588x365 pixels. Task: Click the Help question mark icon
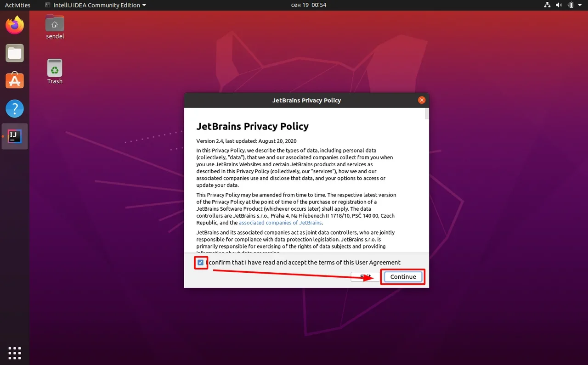15,109
